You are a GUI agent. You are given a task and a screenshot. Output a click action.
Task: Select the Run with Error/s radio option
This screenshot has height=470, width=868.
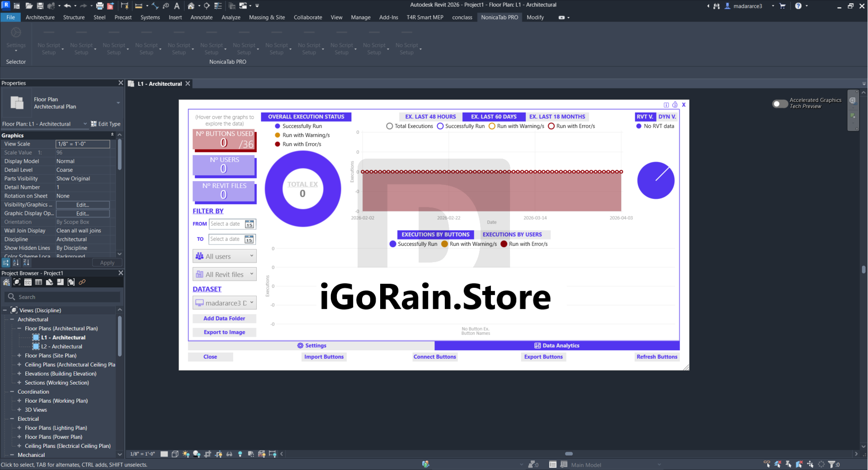click(x=551, y=126)
